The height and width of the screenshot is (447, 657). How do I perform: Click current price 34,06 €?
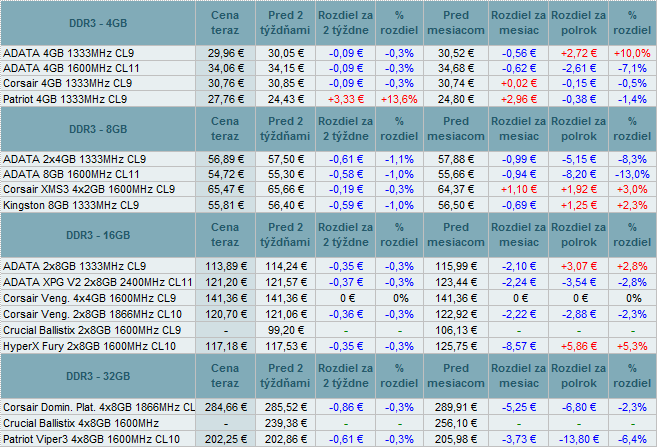[x=225, y=68]
